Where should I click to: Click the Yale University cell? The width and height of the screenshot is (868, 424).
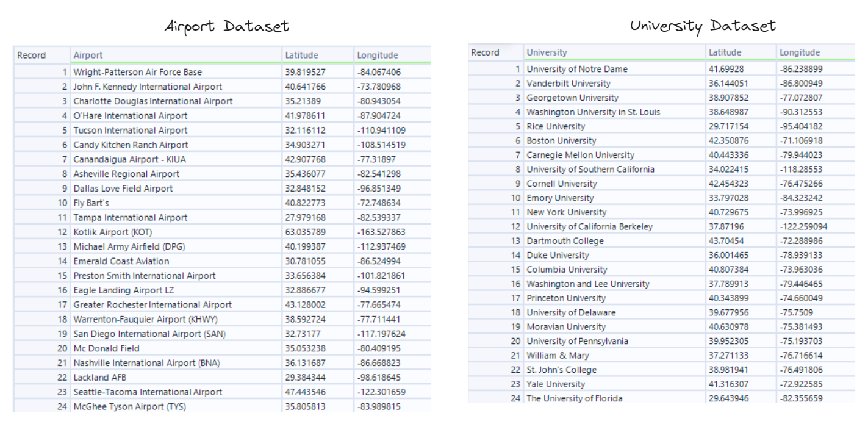pyautogui.click(x=556, y=384)
